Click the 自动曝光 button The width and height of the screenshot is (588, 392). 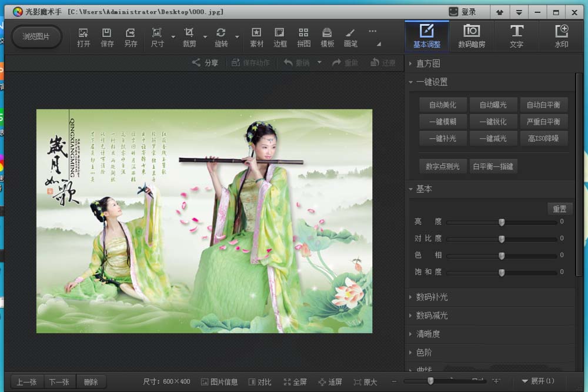click(493, 105)
